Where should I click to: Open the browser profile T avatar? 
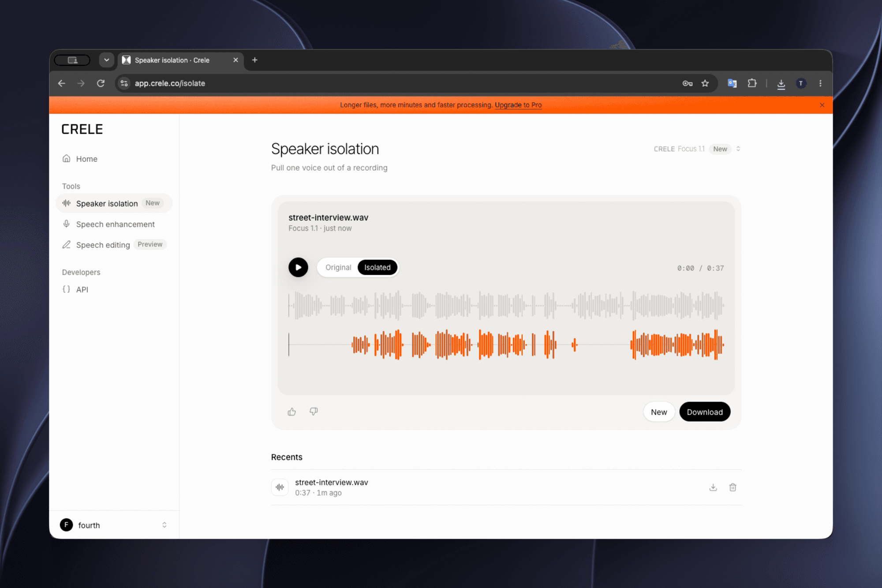coord(801,83)
